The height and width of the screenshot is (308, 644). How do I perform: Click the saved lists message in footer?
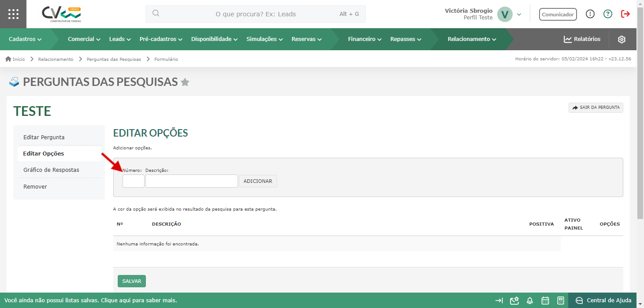[91, 301]
